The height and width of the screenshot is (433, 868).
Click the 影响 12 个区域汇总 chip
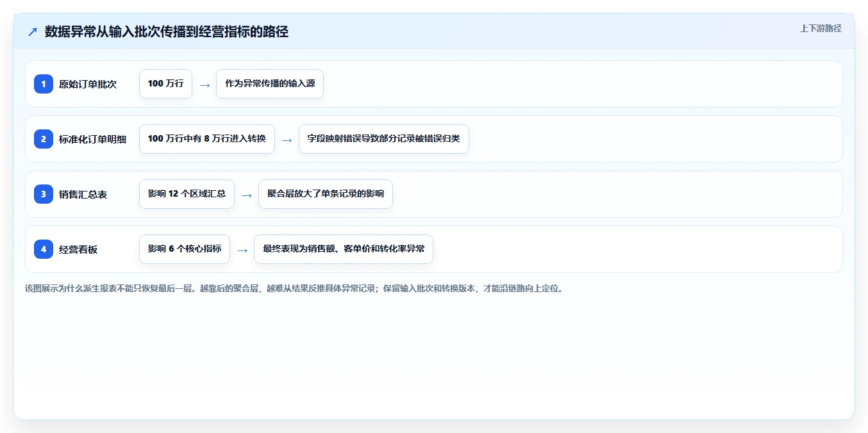187,194
